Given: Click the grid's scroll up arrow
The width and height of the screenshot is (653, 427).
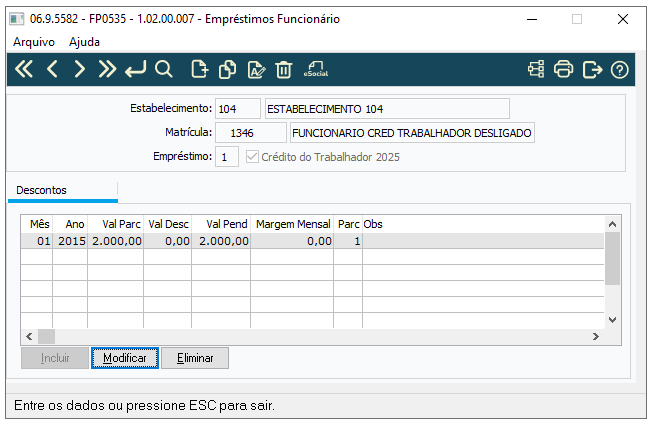Looking at the screenshot, I should (612, 224).
